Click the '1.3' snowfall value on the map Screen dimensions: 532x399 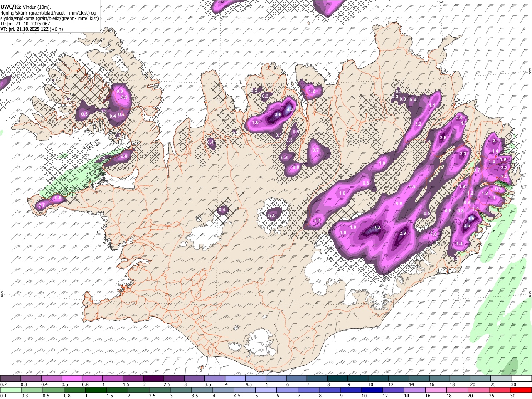coord(492,198)
